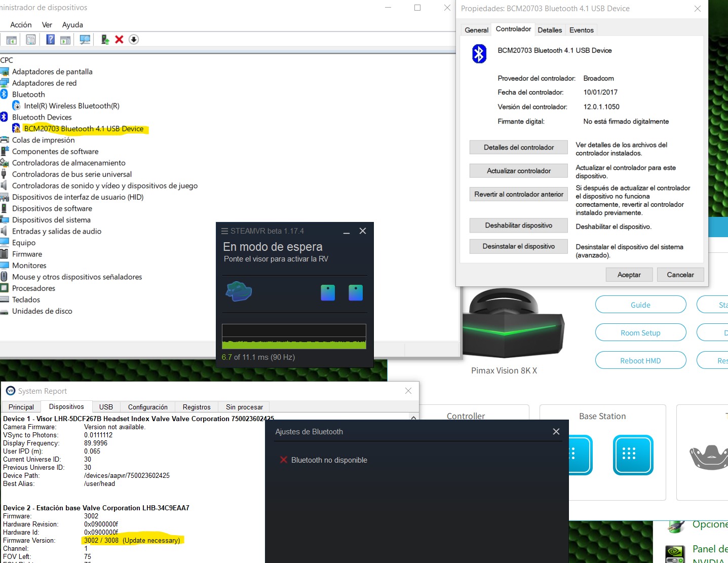Switch to the General tab in Properties
Screen dimensions: 728x563
tap(477, 30)
